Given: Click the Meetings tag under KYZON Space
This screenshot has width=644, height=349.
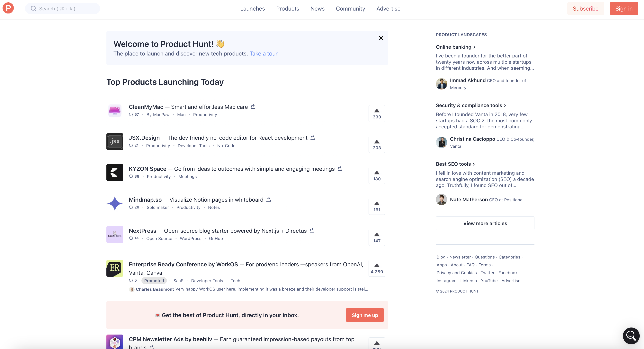Looking at the screenshot, I should [187, 176].
